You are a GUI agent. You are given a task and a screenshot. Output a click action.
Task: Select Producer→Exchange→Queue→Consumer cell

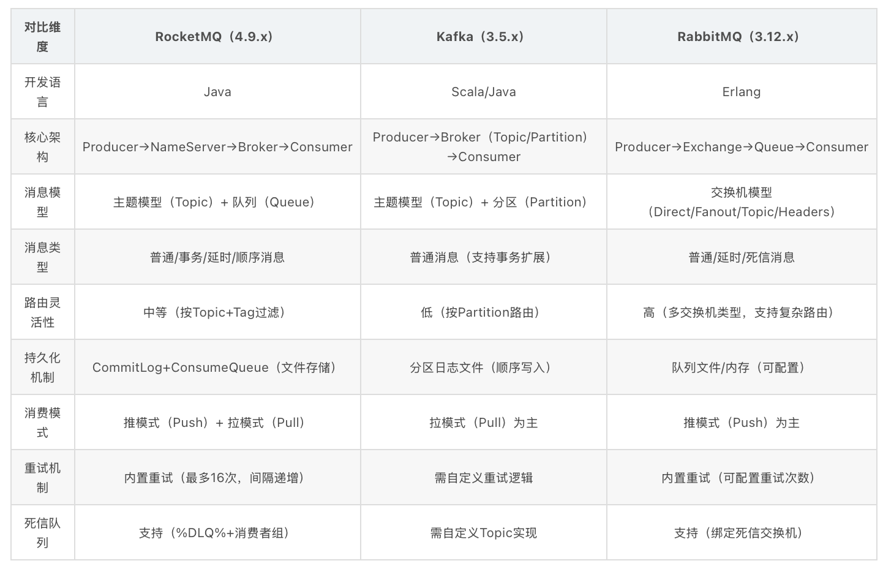tap(742, 146)
